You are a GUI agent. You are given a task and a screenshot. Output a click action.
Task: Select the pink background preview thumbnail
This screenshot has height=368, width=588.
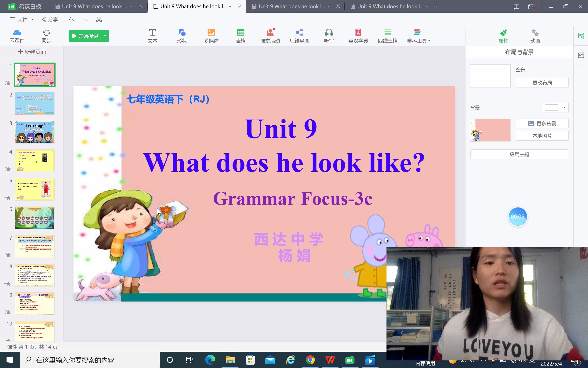point(490,130)
